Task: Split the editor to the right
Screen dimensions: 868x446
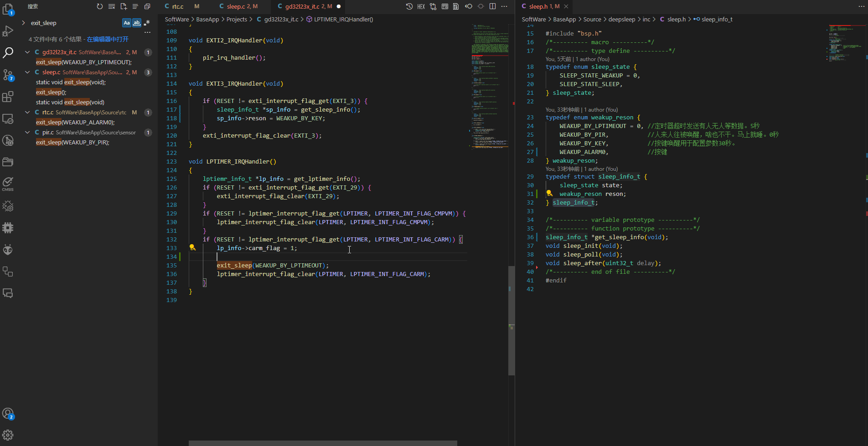Action: (492, 6)
